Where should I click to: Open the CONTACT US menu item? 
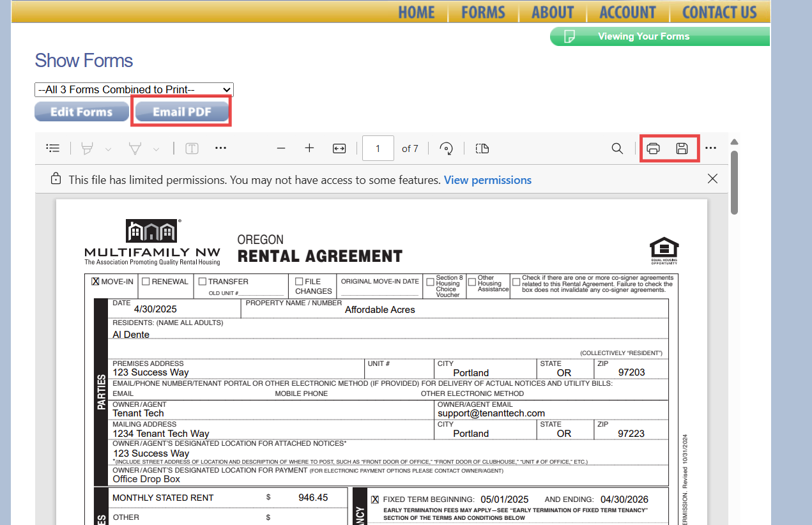pyautogui.click(x=719, y=12)
